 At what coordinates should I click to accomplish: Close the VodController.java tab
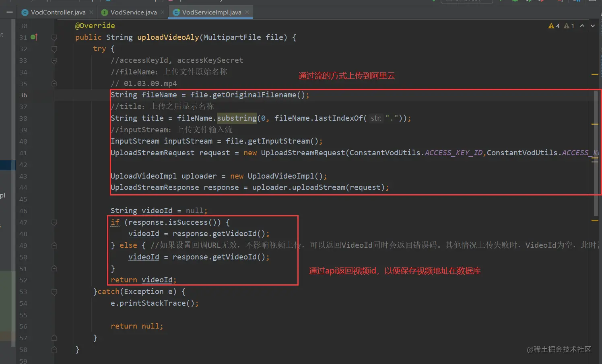[x=91, y=12]
